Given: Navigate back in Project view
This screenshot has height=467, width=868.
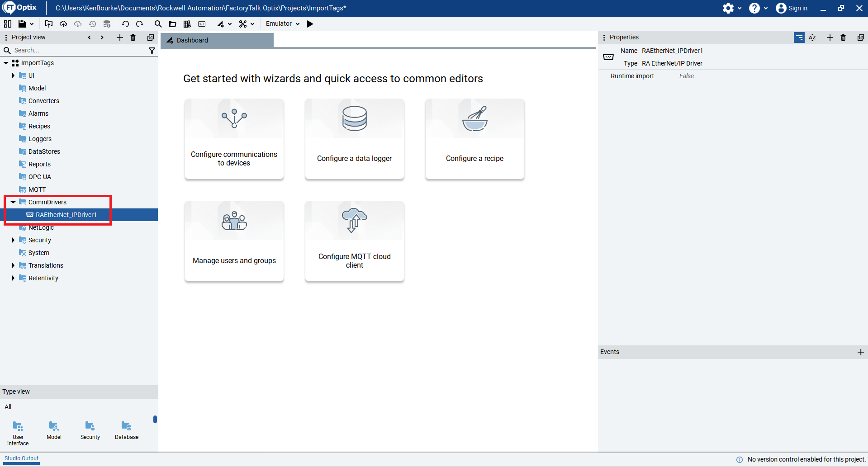Looking at the screenshot, I should coord(90,38).
